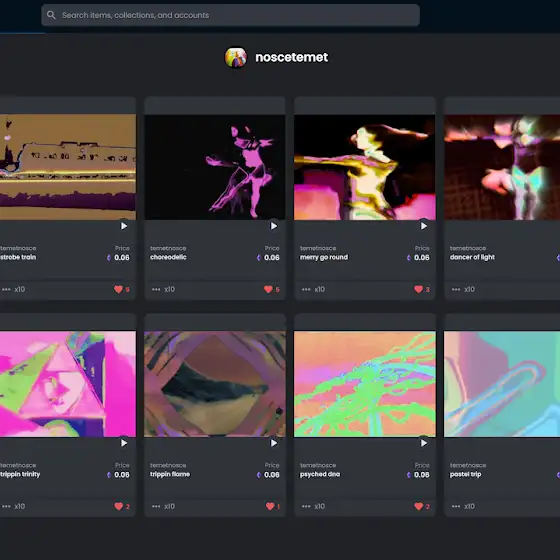Click the x10 quantity on choreodelic card

(170, 289)
